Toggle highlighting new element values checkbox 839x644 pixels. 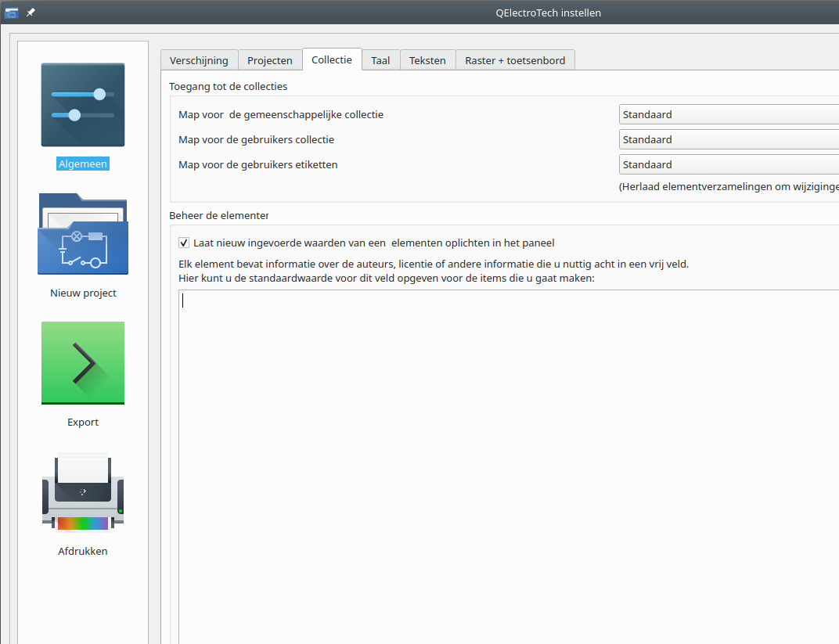[184, 243]
